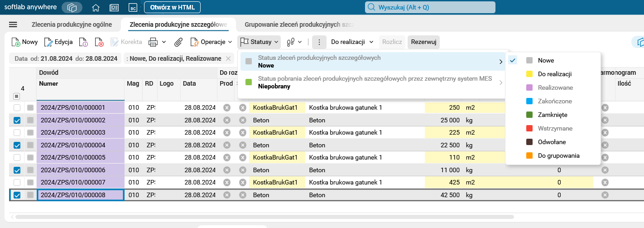Screen dimensions: 644x228
Task: Click the printer icon
Action: pyautogui.click(x=153, y=42)
